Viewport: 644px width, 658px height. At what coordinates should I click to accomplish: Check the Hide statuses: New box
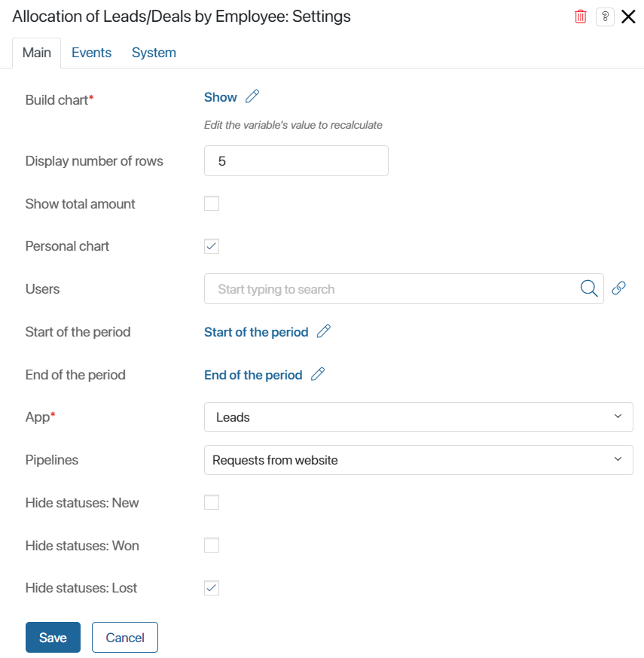[x=212, y=502]
